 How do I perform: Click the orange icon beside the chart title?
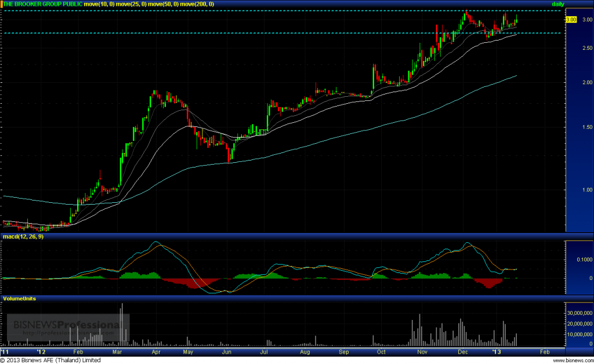(x=2, y=4)
